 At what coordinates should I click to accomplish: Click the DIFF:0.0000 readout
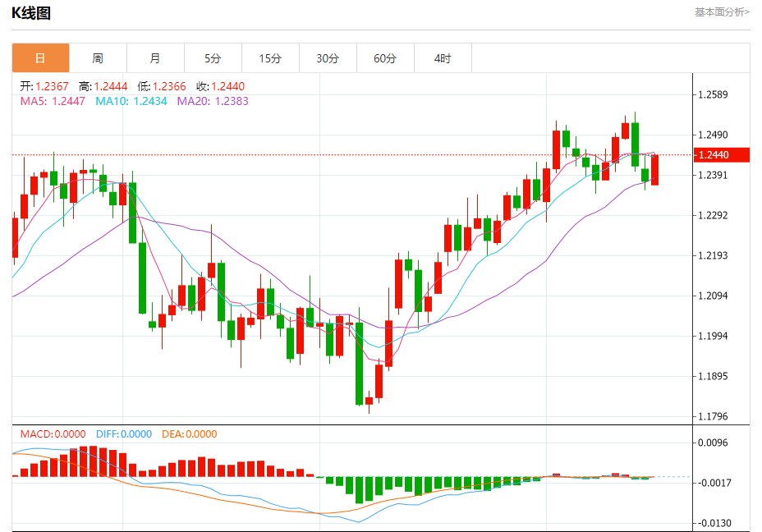tap(124, 433)
